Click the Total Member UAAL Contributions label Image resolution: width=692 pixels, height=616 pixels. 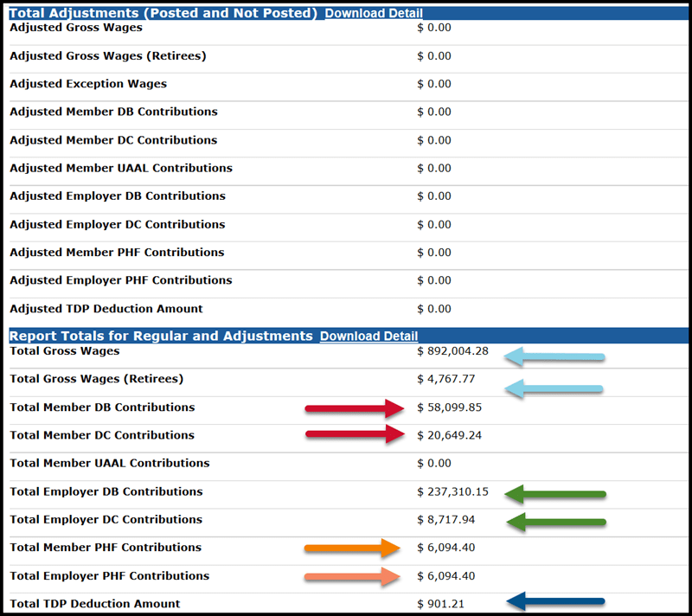pyautogui.click(x=110, y=463)
